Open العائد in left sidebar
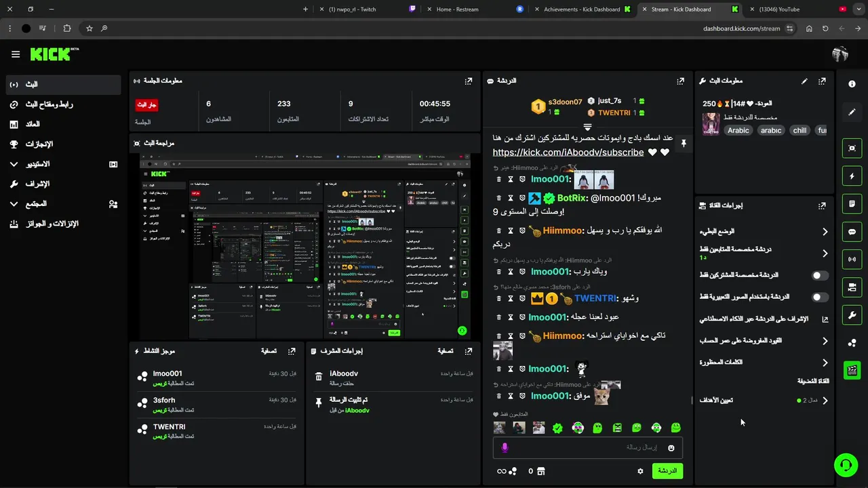Screen dimensions: 868x488 click(64, 125)
